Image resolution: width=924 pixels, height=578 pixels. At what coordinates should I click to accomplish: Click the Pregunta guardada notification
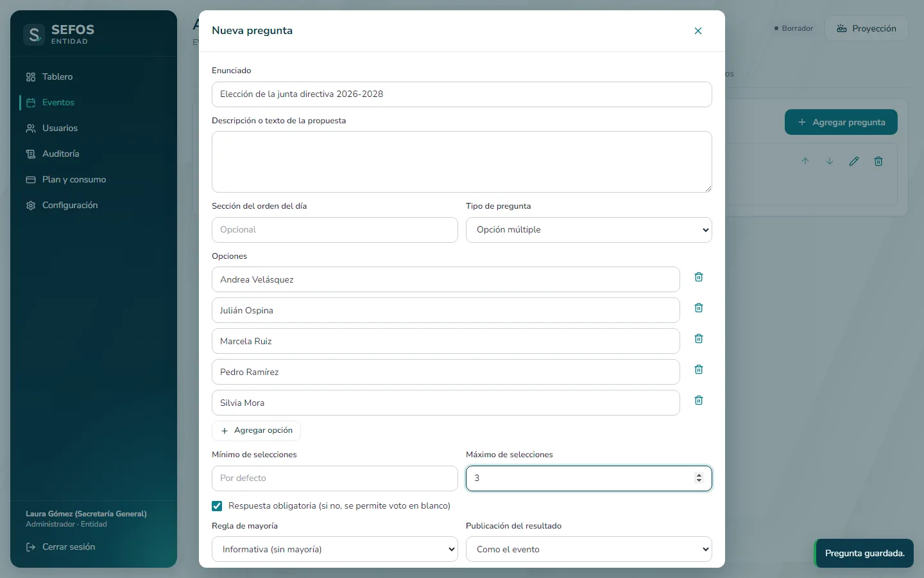point(864,553)
